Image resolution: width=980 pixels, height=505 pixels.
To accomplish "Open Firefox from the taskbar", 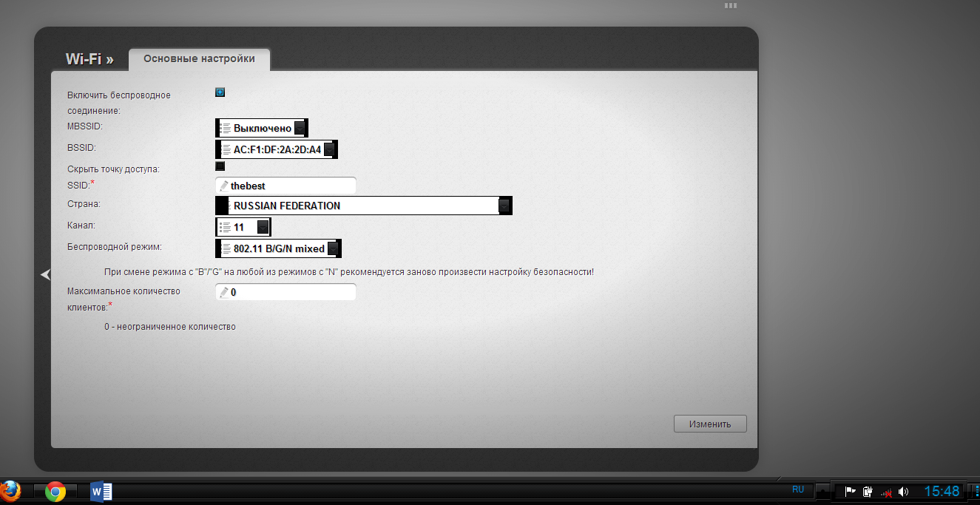I will pos(10,491).
